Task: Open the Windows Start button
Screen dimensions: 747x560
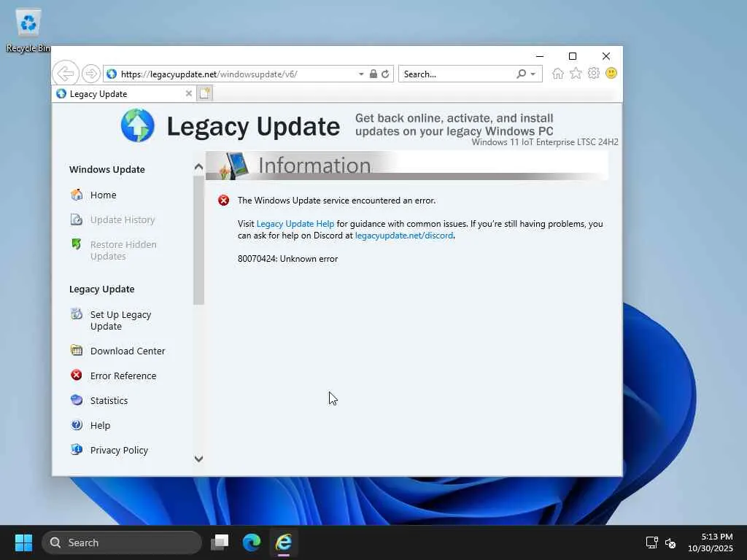Action: [23, 542]
